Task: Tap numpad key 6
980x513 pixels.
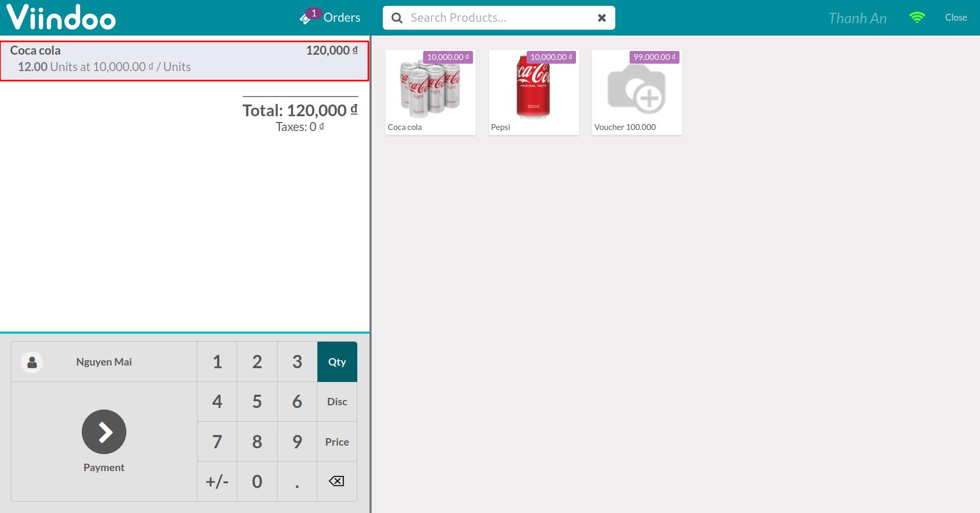Action: tap(297, 402)
